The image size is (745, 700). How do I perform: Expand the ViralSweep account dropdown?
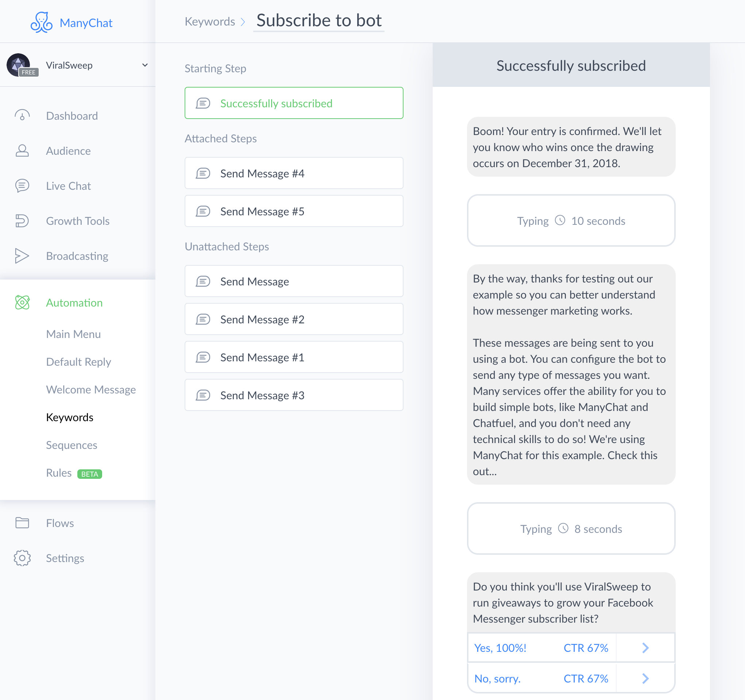[x=144, y=65]
